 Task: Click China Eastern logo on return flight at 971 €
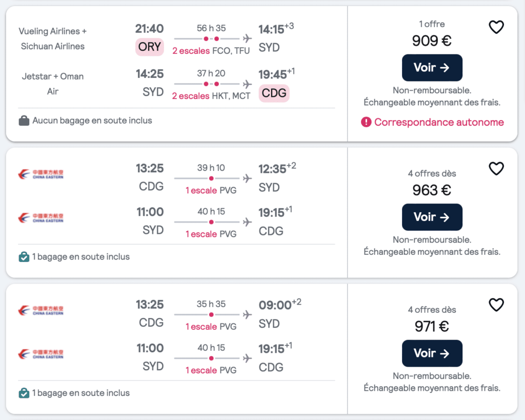point(41,354)
